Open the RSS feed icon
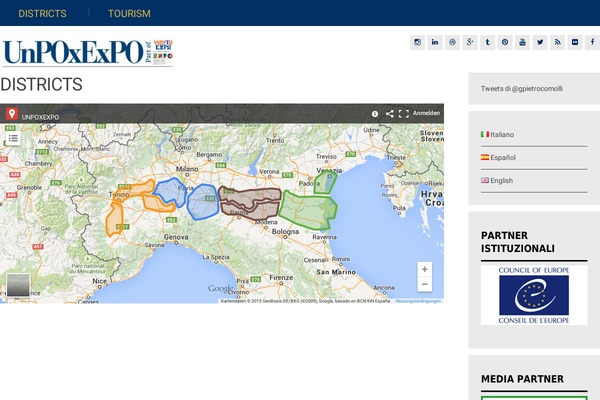The width and height of the screenshot is (600, 400). pos(558,42)
